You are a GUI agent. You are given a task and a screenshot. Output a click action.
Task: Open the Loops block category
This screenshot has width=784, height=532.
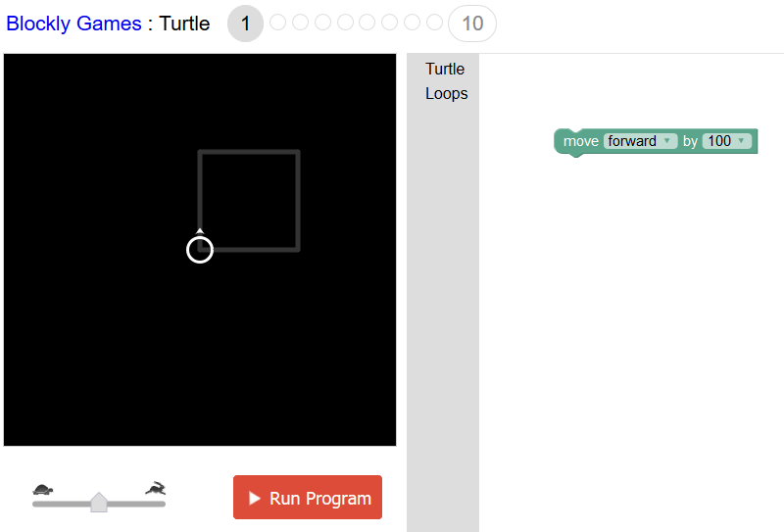(446, 93)
